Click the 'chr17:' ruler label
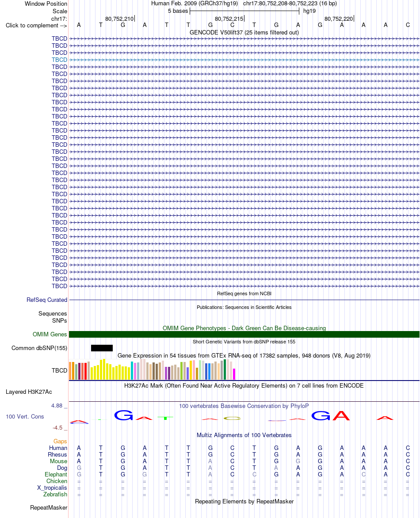This screenshot has height=518, width=420. [59, 19]
